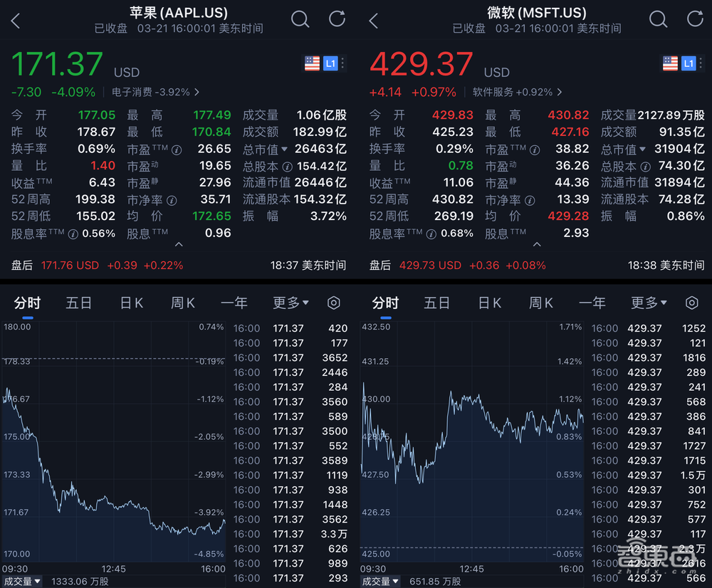The width and height of the screenshot is (712, 588).
Task: Switch Apple chart to 五日 tab
Action: click(79, 303)
